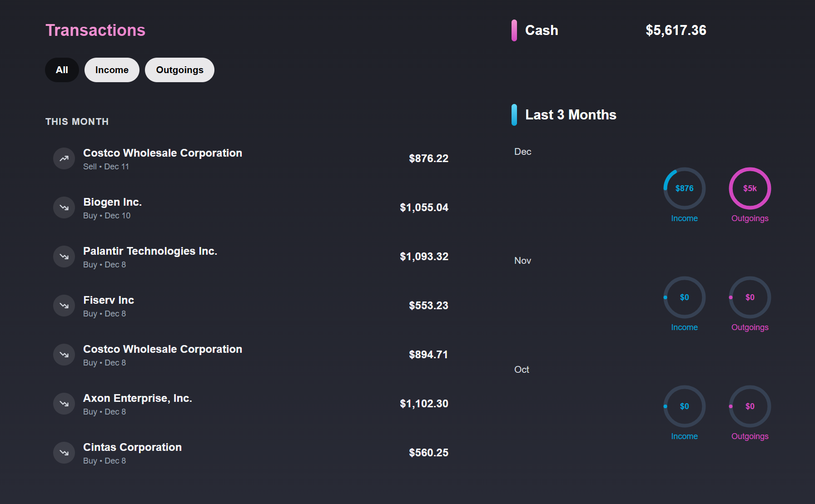Click the Costco buy trend-down icon
815x504 pixels.
(64, 355)
